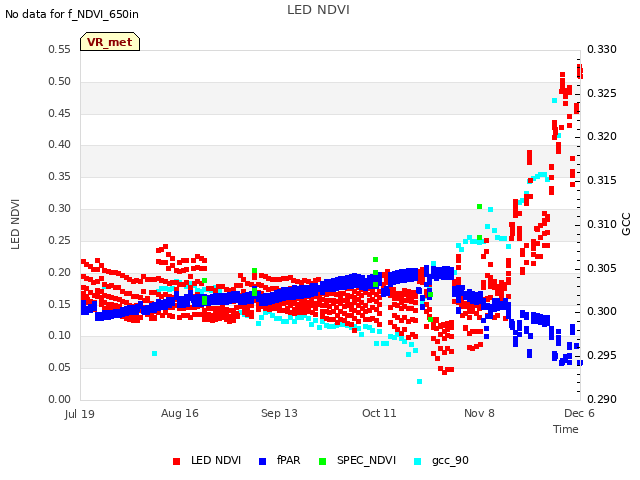Click the blue fPAR legend swatch

point(262,461)
